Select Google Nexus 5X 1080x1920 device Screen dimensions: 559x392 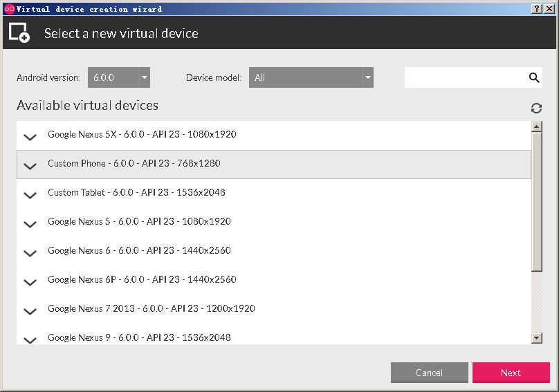tap(274, 136)
